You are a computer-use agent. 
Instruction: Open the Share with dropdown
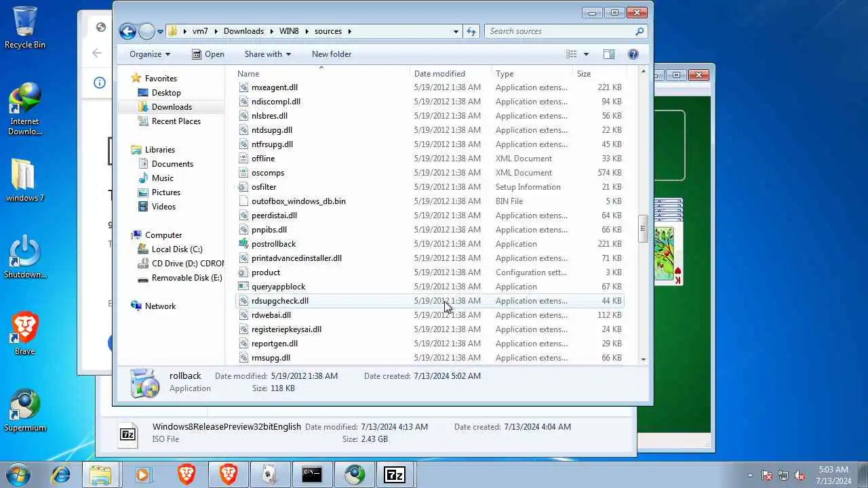pyautogui.click(x=267, y=54)
